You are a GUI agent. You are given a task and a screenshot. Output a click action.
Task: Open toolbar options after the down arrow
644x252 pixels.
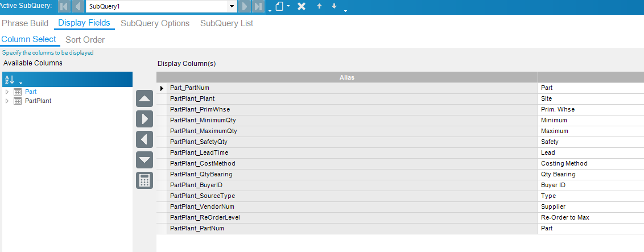345,10
